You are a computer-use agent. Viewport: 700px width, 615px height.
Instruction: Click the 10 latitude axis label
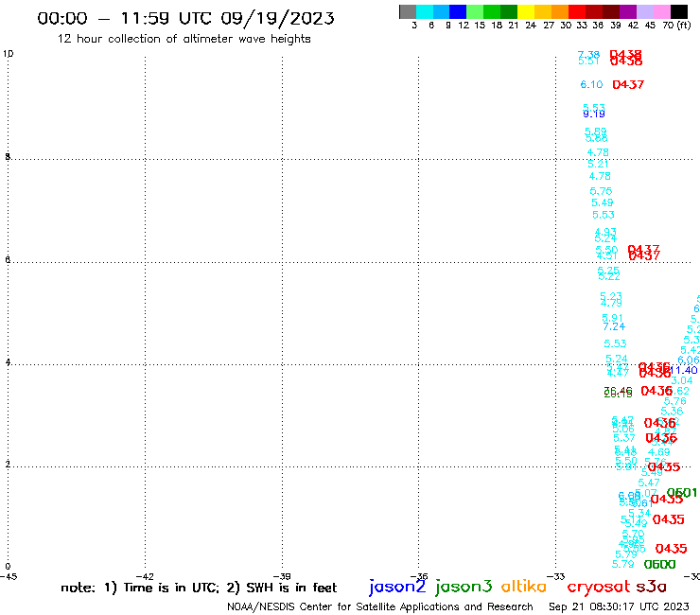[x=9, y=54]
